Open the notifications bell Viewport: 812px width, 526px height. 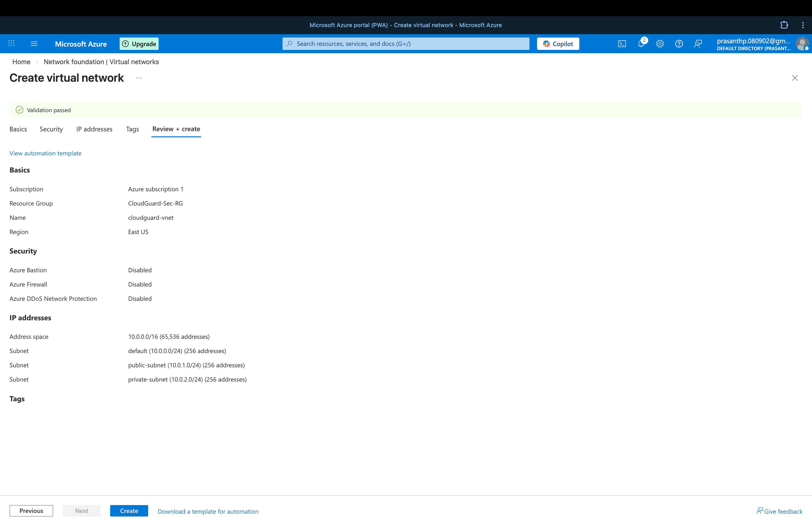click(x=641, y=44)
